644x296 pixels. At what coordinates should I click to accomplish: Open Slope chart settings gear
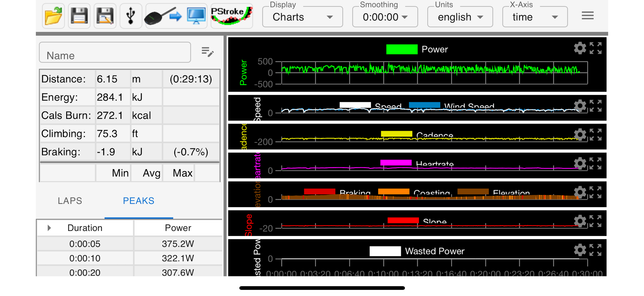(580, 221)
